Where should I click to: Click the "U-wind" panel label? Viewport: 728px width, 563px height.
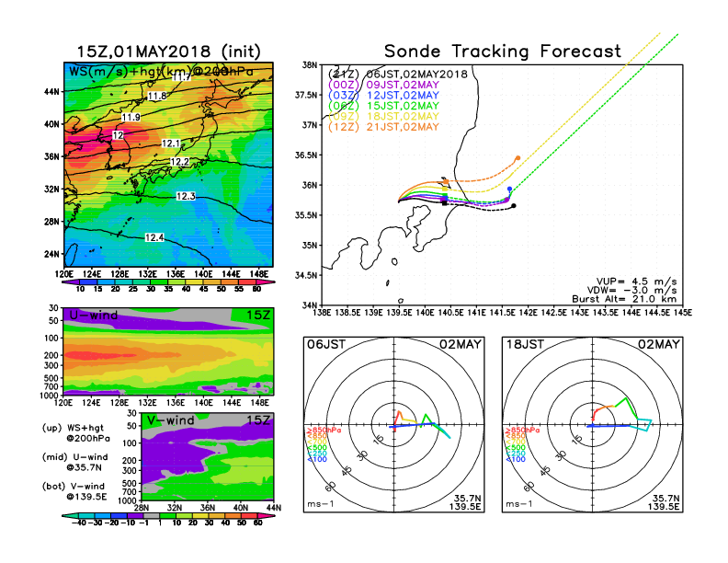[x=94, y=316]
